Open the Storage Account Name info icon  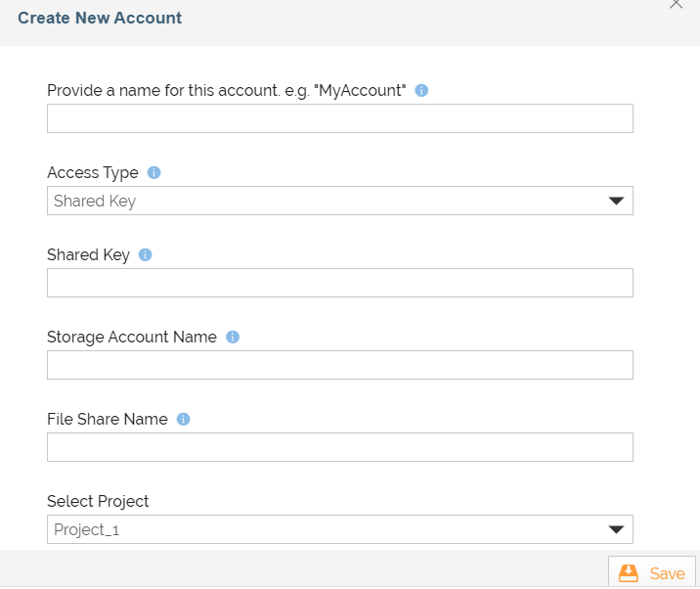pyautogui.click(x=233, y=337)
